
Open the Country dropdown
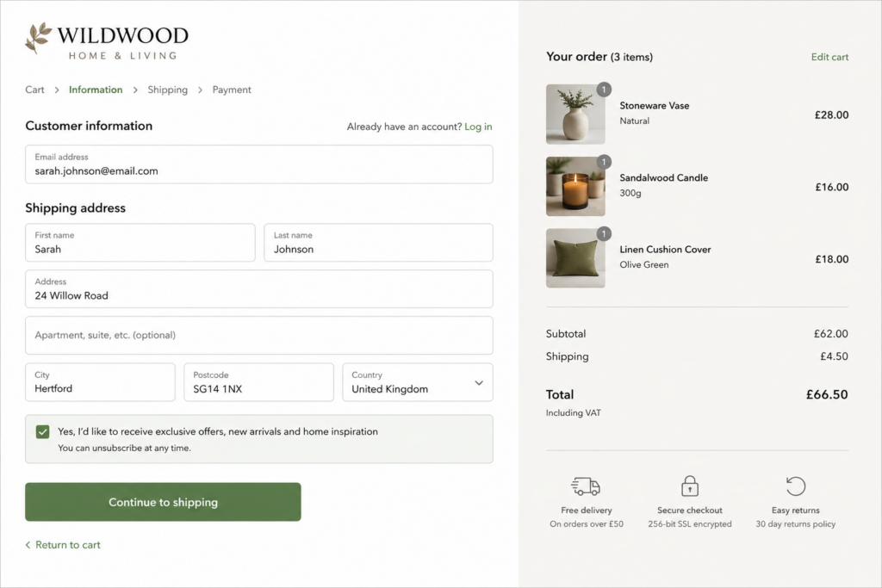(418, 382)
